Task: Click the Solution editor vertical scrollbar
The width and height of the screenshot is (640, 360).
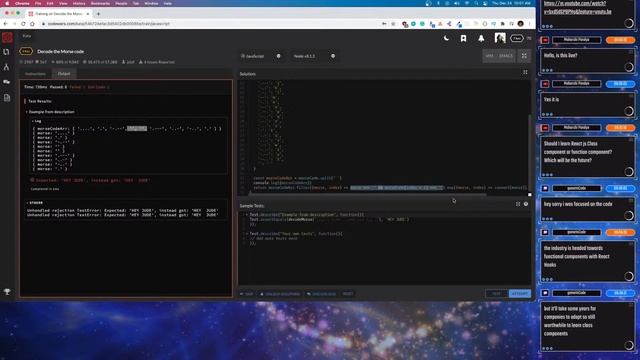Action: pos(529,153)
